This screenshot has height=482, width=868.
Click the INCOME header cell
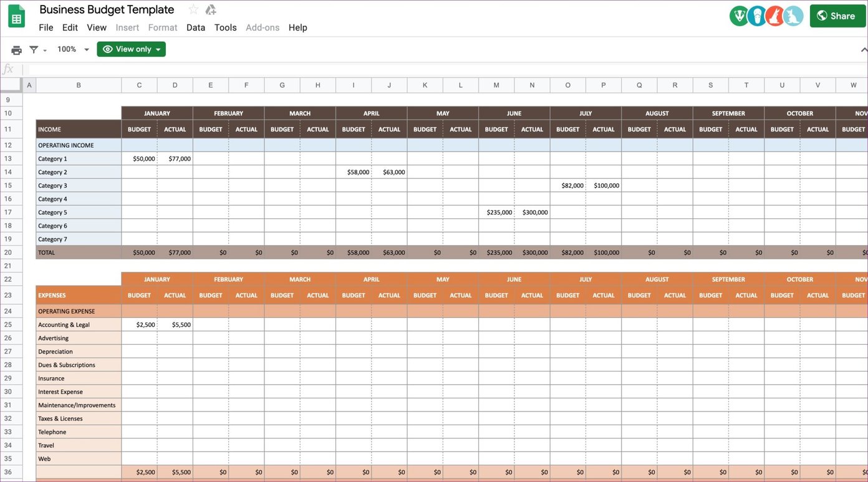[x=79, y=129]
